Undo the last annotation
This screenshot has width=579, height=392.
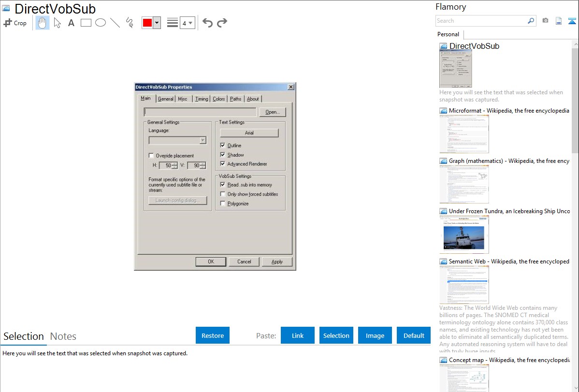point(207,23)
